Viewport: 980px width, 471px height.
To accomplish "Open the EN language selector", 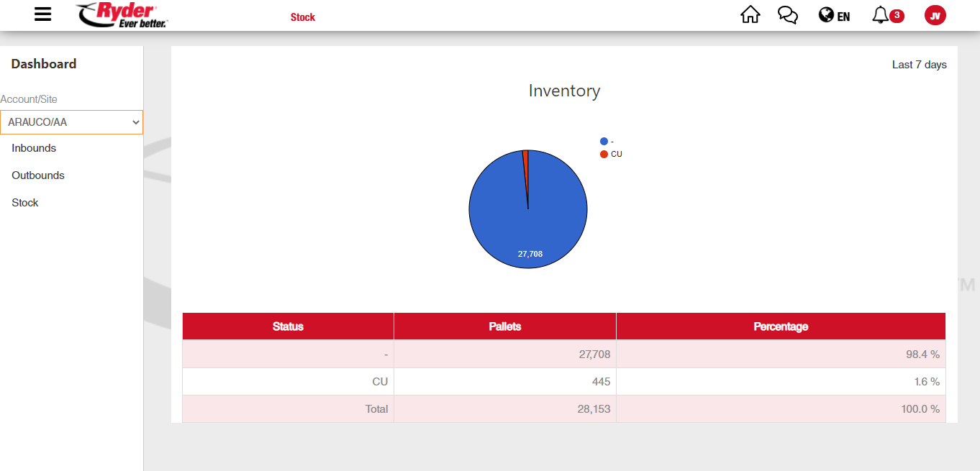I will [843, 16].
